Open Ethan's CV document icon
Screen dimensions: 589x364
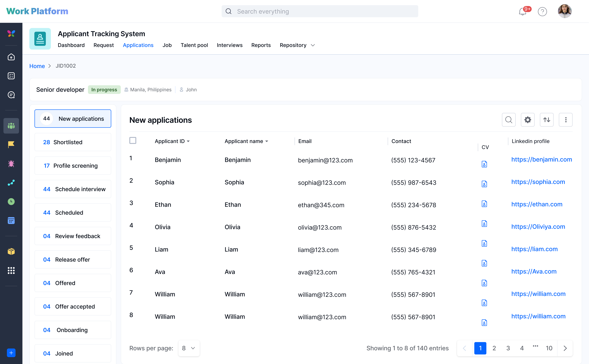pyautogui.click(x=484, y=204)
